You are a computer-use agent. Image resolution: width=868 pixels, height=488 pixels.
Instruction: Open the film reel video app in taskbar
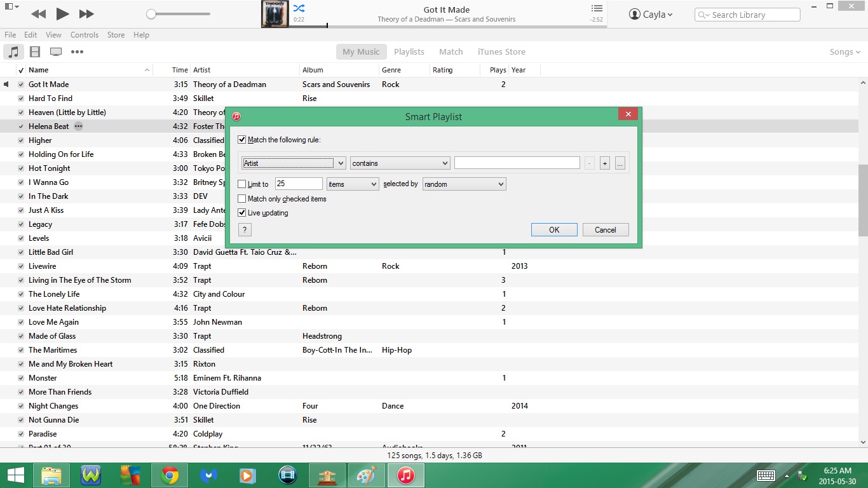(x=288, y=475)
